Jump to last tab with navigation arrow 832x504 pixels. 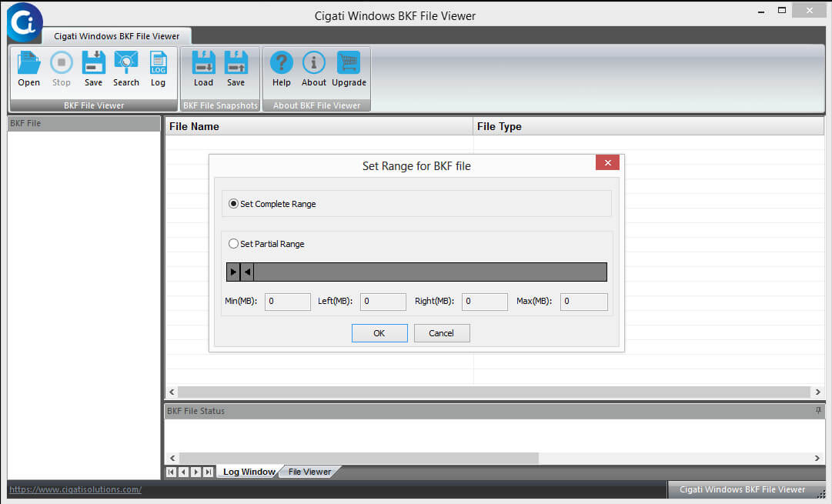pyautogui.click(x=208, y=472)
